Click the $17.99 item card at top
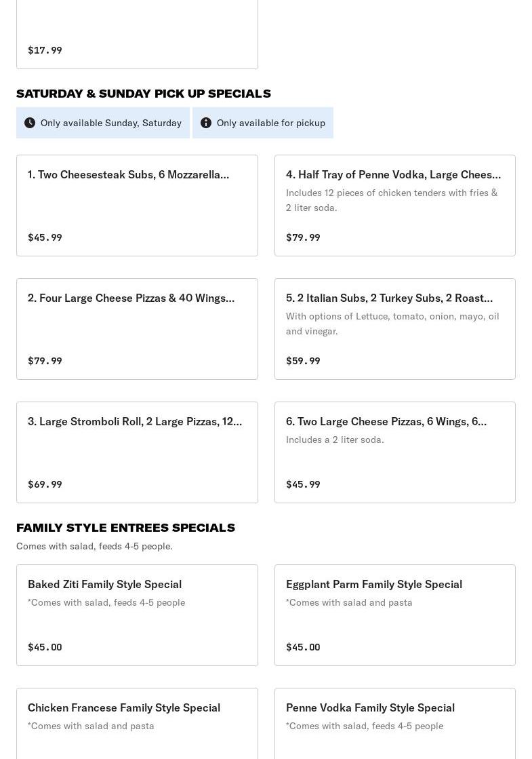 tap(137, 34)
